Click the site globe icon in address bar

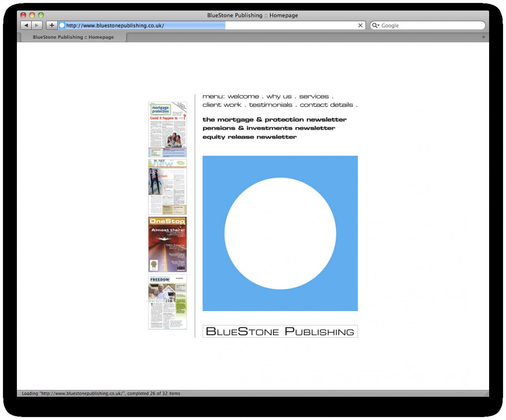62,25
